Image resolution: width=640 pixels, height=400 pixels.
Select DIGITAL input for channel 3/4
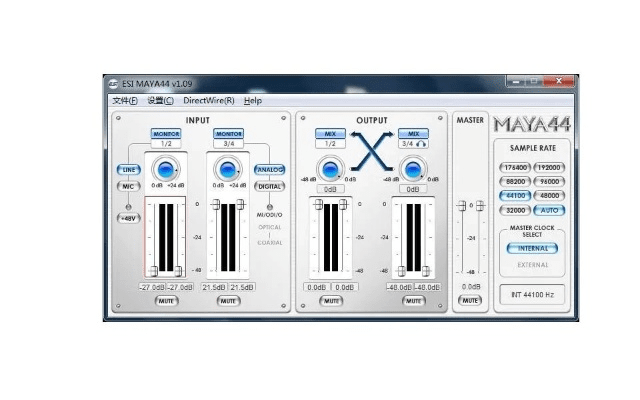(x=269, y=186)
